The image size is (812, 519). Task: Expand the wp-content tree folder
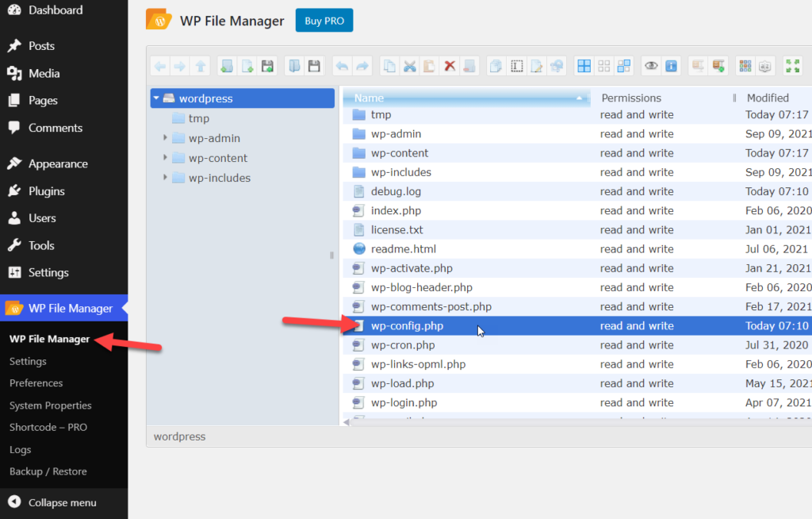coord(165,158)
